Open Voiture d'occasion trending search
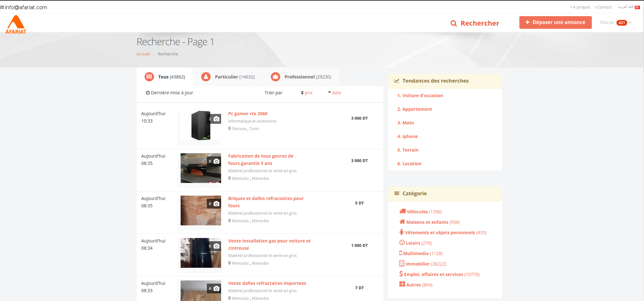The image size is (644, 301). 420,96
